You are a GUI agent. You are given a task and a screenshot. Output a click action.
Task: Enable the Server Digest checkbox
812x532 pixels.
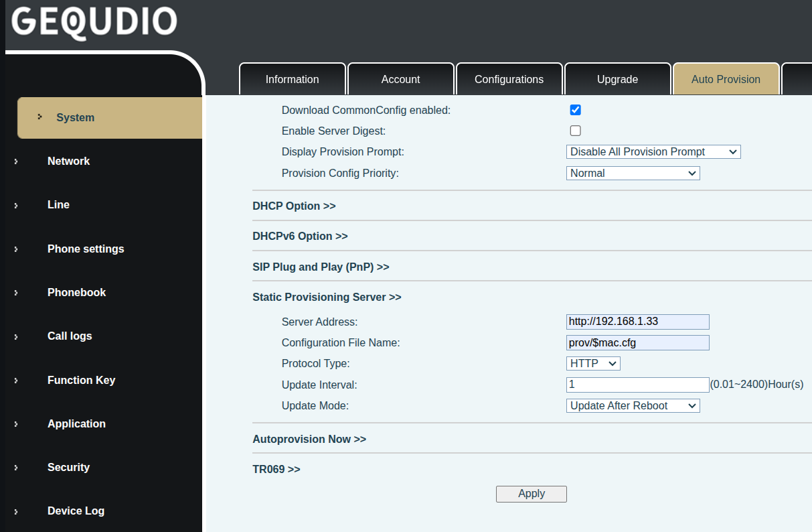coord(575,131)
